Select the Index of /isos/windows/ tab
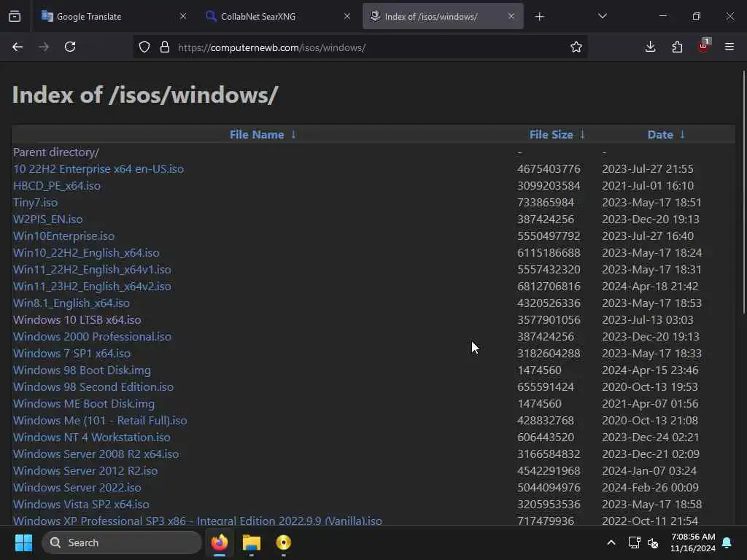 point(443,17)
